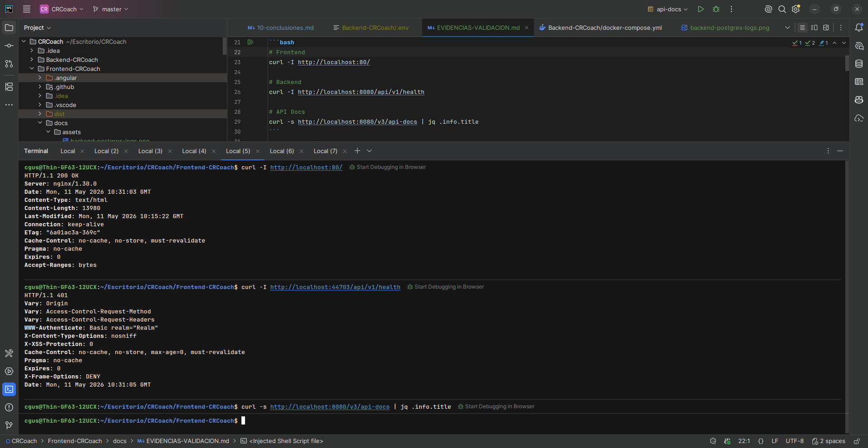Open the Services tool window

point(9,371)
